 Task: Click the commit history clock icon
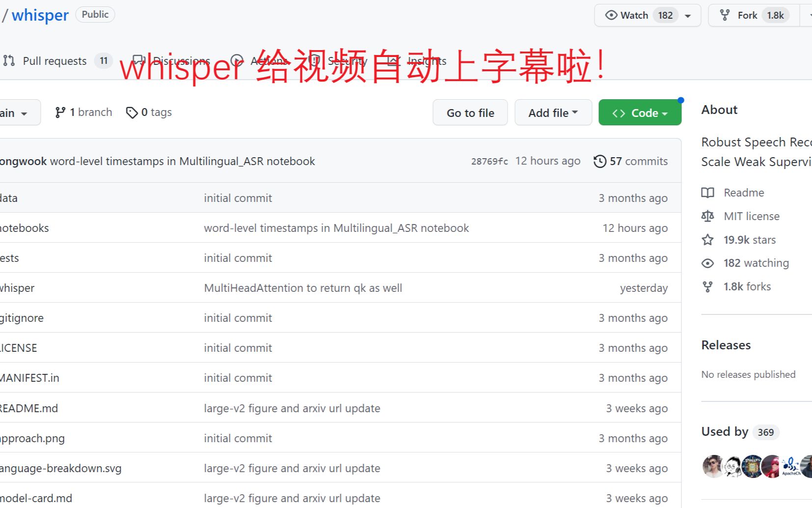[600, 161]
